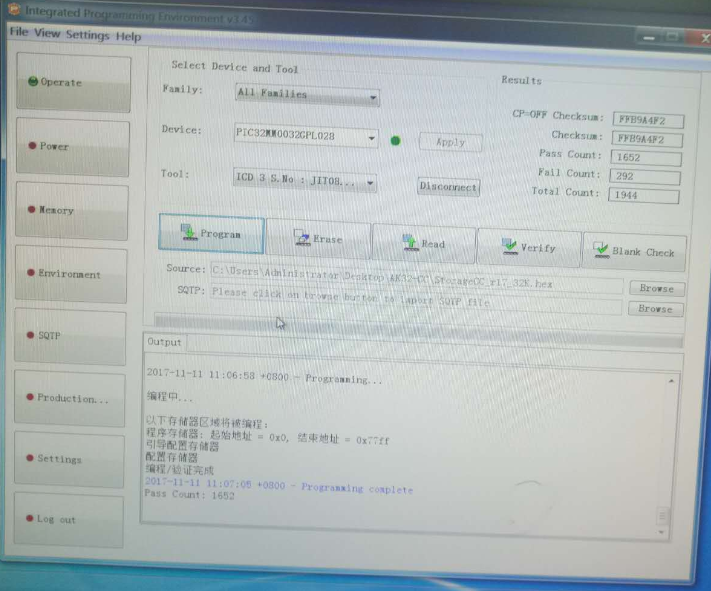Minimize the programming environment window
The image size is (711, 591).
tap(649, 38)
